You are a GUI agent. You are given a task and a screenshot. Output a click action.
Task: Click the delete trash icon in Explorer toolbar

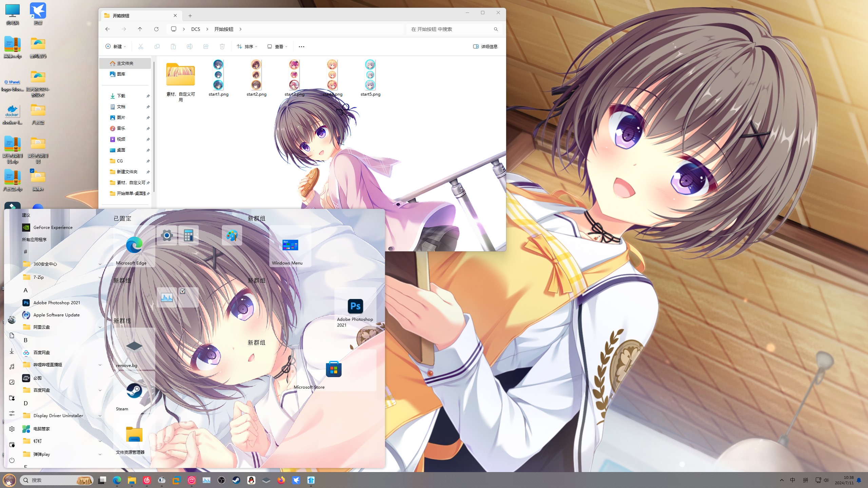[x=222, y=46]
